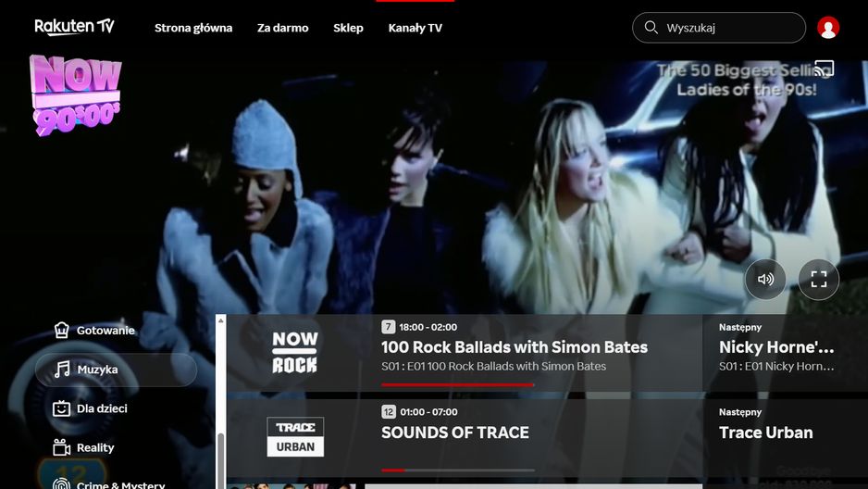Select the Reality category
The width and height of the screenshot is (868, 489).
click(x=116, y=447)
